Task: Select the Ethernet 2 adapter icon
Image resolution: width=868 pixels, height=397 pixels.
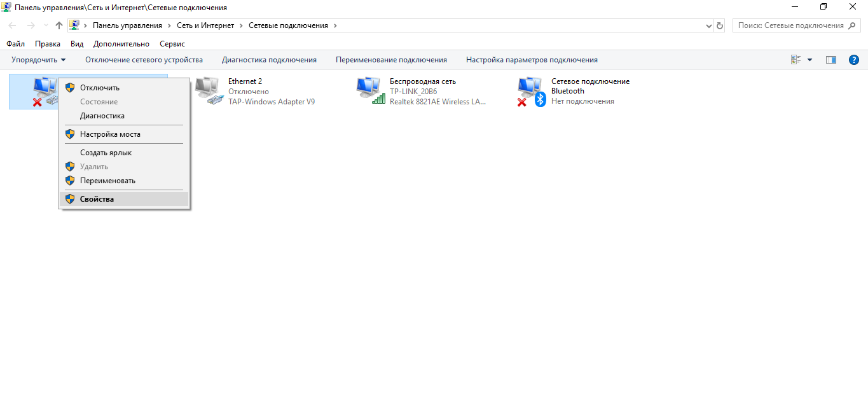Action: 210,91
